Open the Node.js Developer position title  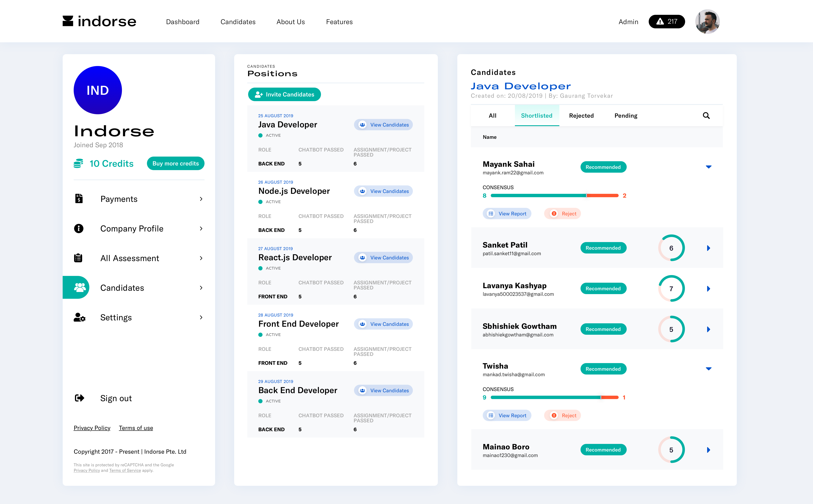(x=294, y=191)
